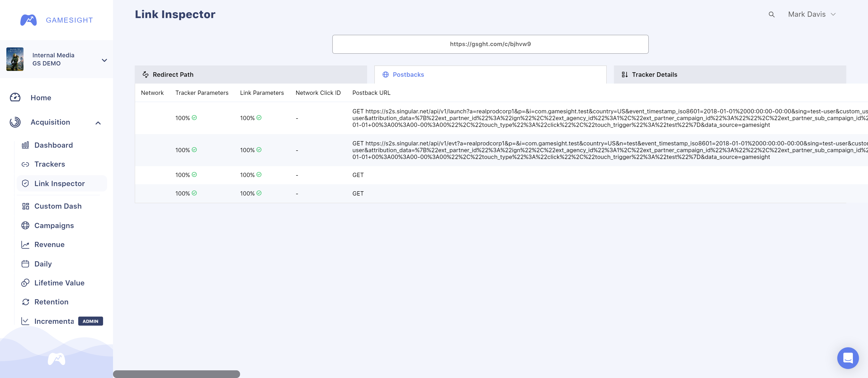
Task: Click the ADMIN badge
Action: click(91, 321)
